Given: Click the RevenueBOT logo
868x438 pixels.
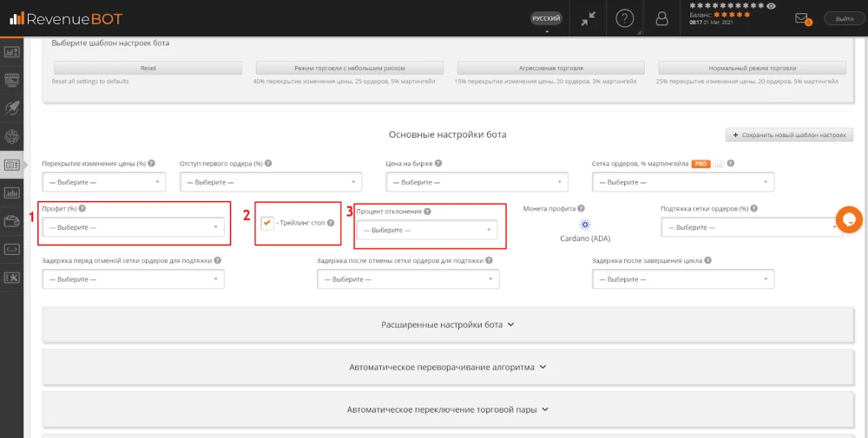Looking at the screenshot, I should (66, 19).
